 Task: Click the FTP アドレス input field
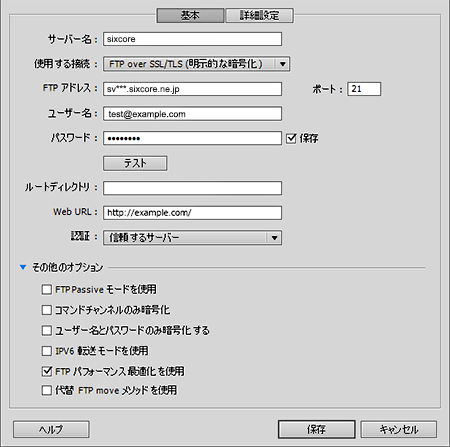(192, 89)
